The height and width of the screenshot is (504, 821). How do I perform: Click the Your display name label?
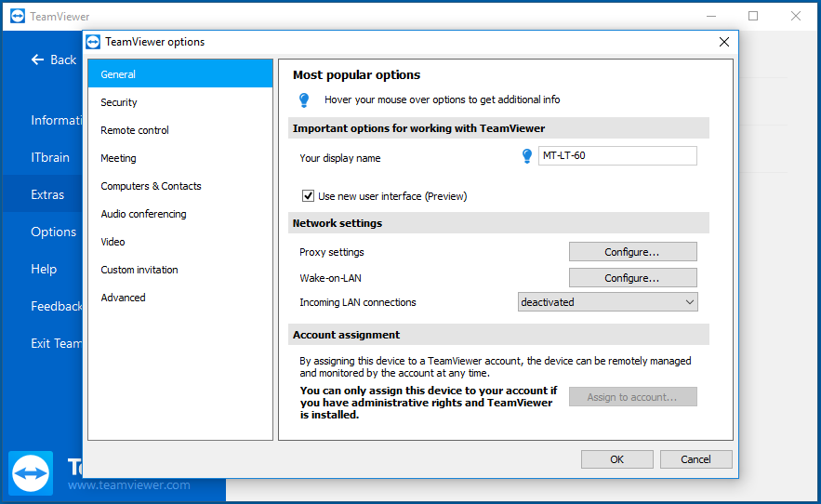click(x=339, y=158)
